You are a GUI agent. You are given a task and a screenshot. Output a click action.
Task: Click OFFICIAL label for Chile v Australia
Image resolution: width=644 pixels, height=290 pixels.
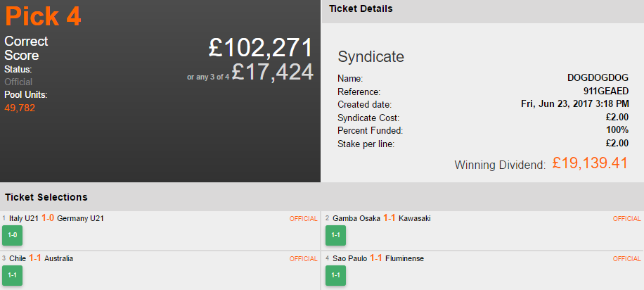[x=303, y=259]
